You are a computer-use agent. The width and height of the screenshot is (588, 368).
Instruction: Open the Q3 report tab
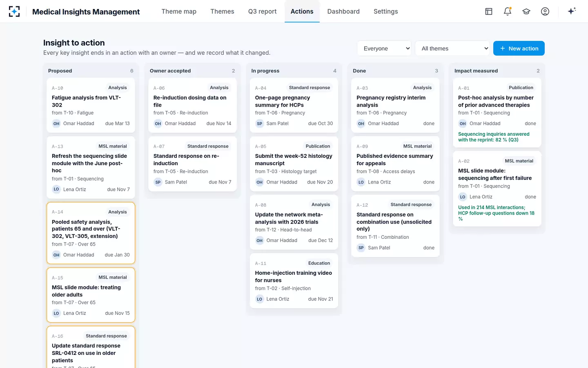coord(262,11)
